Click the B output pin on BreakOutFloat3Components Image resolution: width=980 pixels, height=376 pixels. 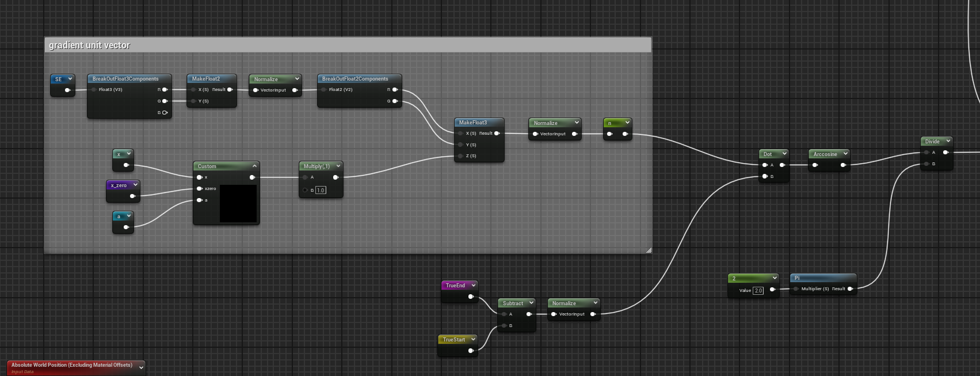[x=165, y=112]
